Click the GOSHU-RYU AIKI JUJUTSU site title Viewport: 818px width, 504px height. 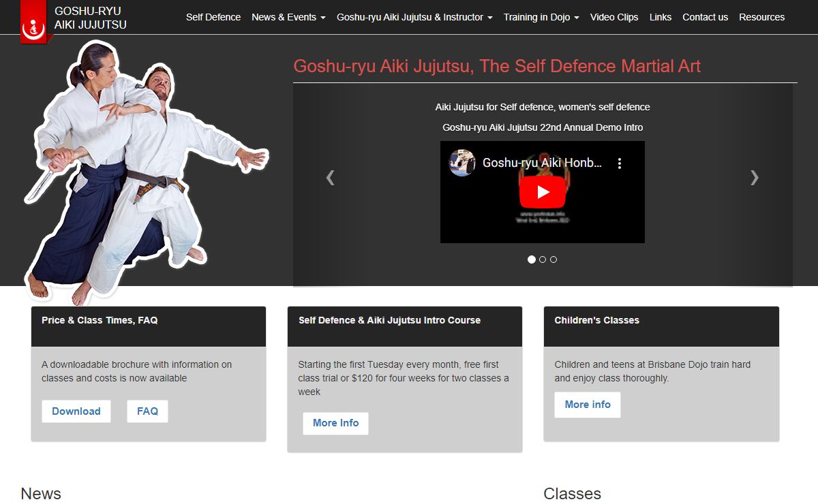pos(91,18)
